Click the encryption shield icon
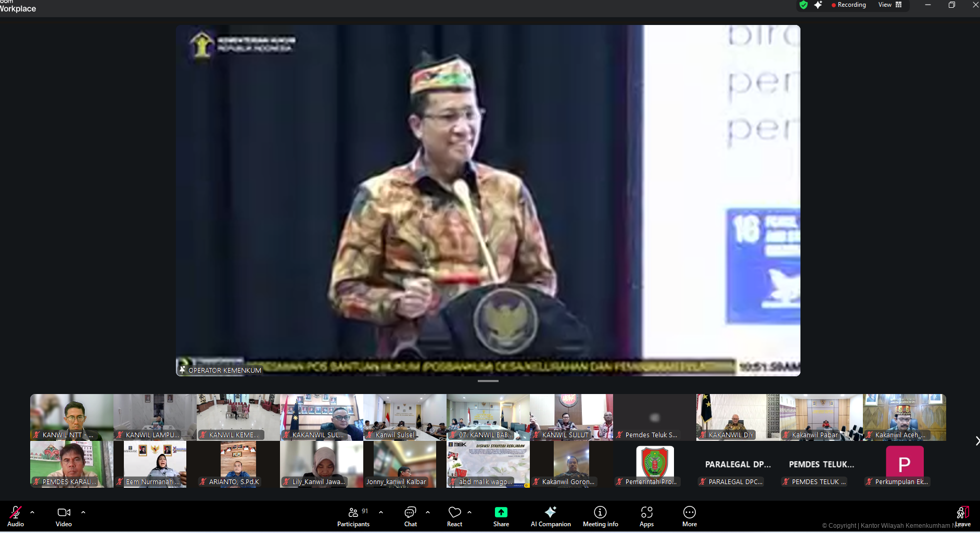 [x=804, y=5]
